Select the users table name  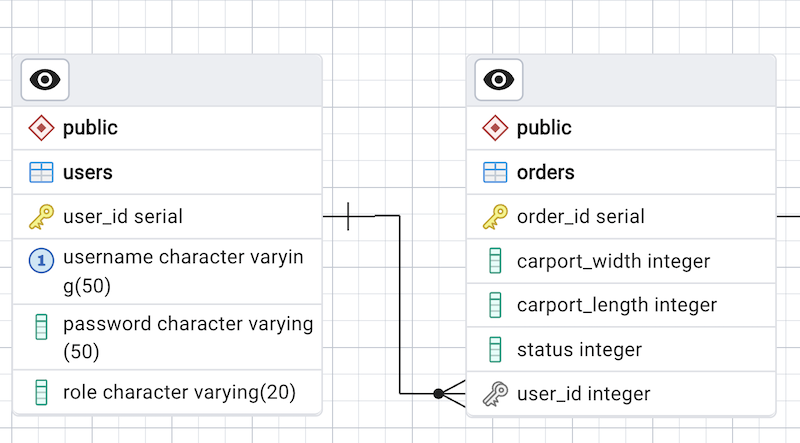pyautogui.click(x=88, y=172)
